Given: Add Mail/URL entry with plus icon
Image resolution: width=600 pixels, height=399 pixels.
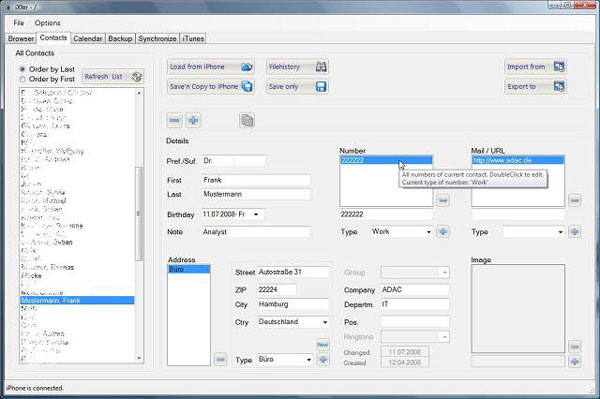Looking at the screenshot, I should pos(574,231).
